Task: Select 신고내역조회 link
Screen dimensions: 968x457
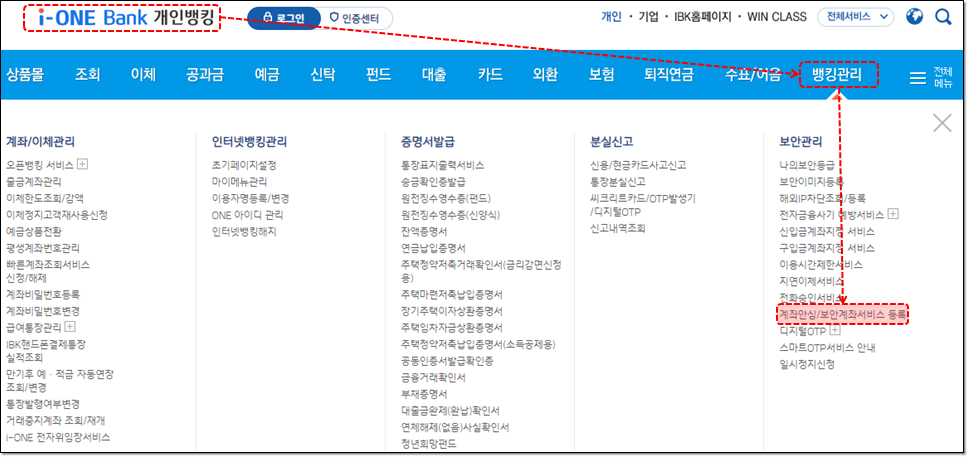Action: click(x=618, y=228)
